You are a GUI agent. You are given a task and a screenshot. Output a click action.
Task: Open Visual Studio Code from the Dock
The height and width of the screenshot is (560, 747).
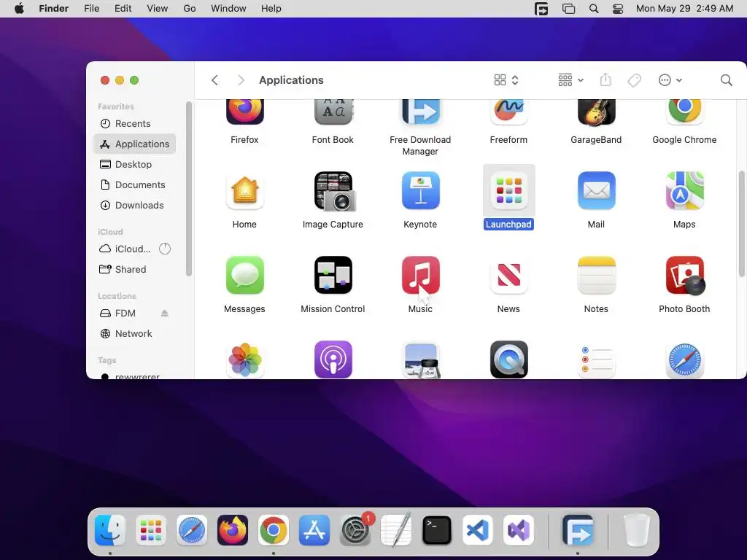point(478,530)
